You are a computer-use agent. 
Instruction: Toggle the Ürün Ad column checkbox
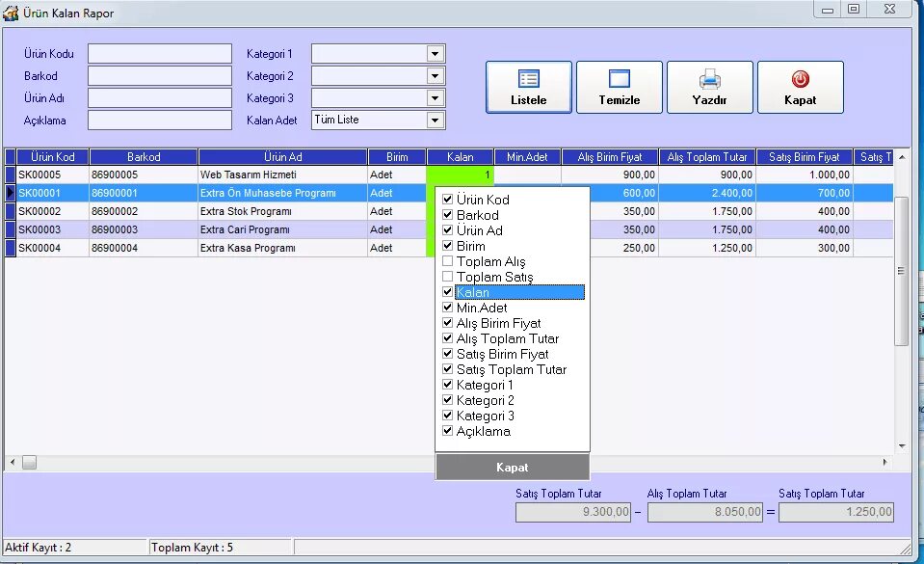pyautogui.click(x=447, y=230)
